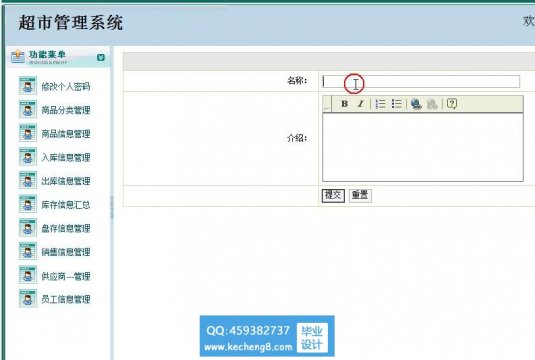The height and width of the screenshot is (360, 535).
Task: Click the sidebar splitter handle
Action: (112, 207)
